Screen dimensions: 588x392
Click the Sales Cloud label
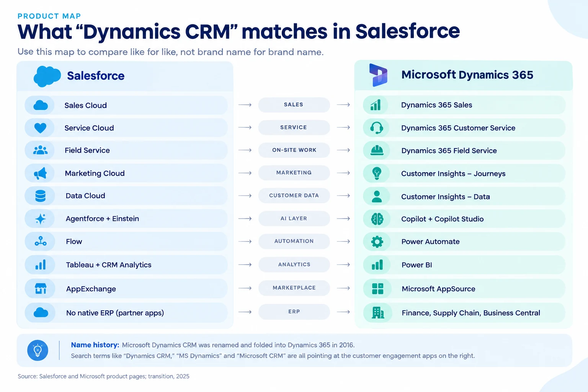[85, 105]
